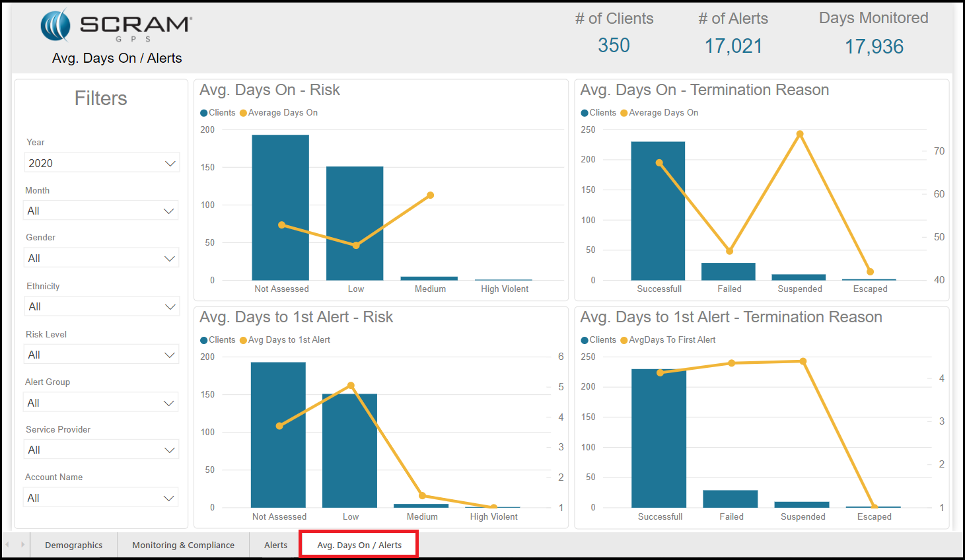The width and height of the screenshot is (965, 560).
Task: Open the Year dropdown showing 2020
Action: pos(101,163)
